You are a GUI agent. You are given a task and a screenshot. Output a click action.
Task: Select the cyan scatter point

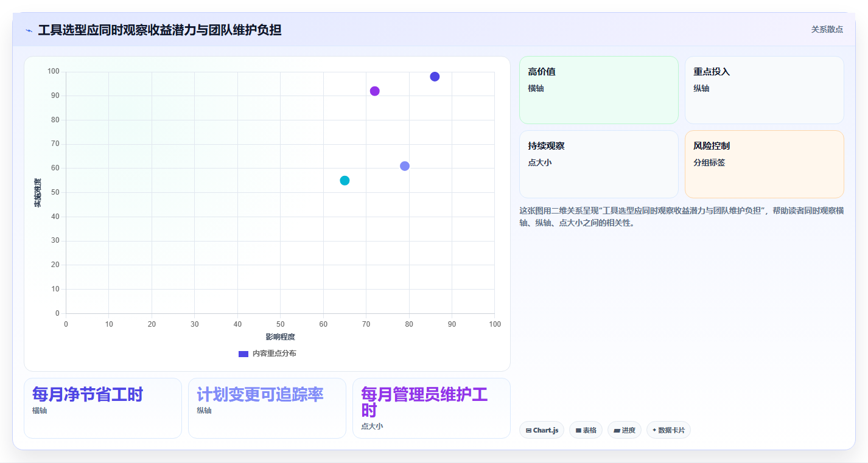[x=345, y=181]
